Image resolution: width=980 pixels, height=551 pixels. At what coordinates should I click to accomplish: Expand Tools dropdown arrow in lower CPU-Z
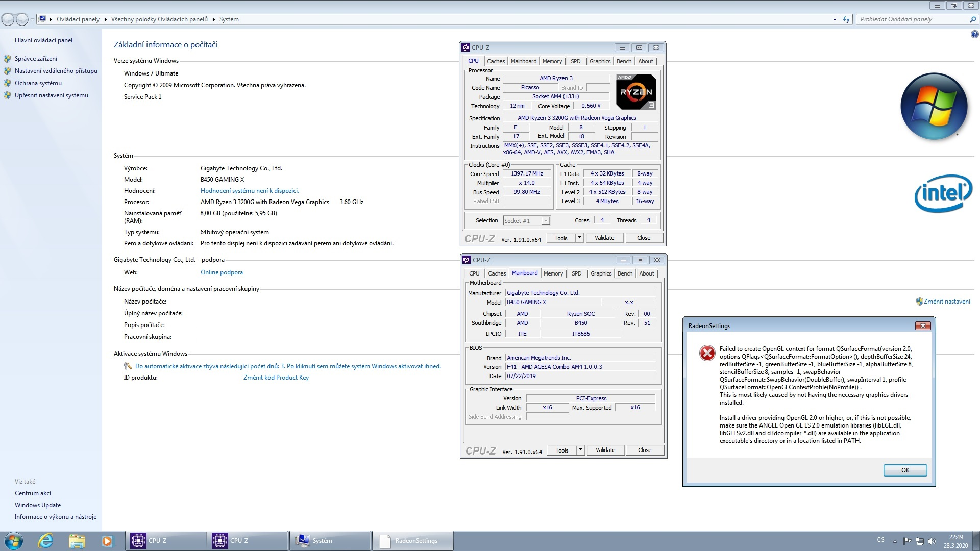pyautogui.click(x=580, y=450)
